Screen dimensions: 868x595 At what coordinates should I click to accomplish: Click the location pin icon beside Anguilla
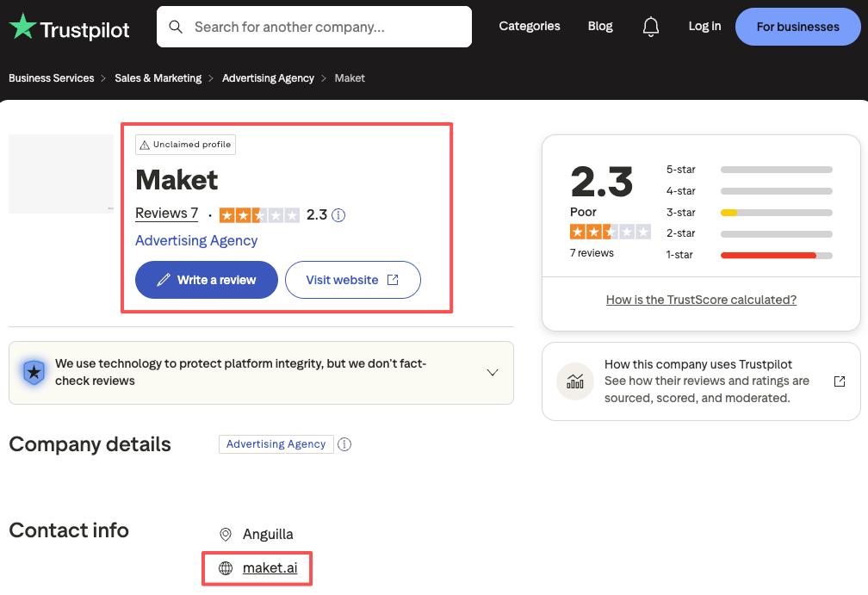click(226, 534)
